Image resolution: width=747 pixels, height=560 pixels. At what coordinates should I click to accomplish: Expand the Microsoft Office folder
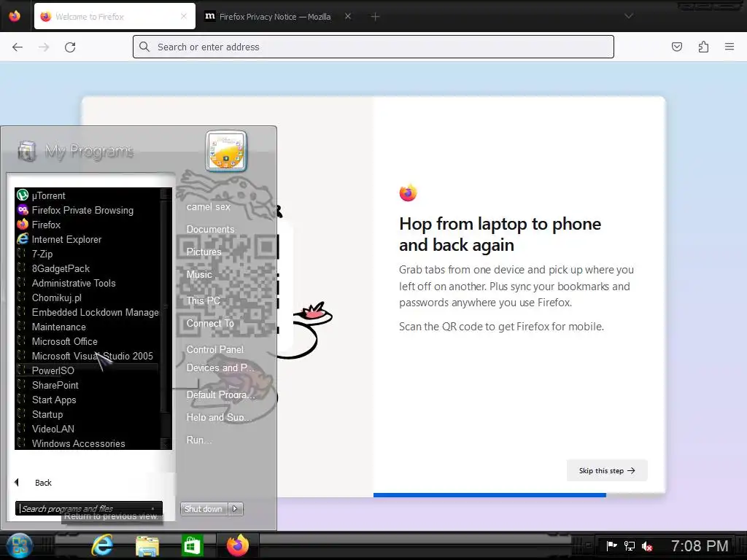88,341
